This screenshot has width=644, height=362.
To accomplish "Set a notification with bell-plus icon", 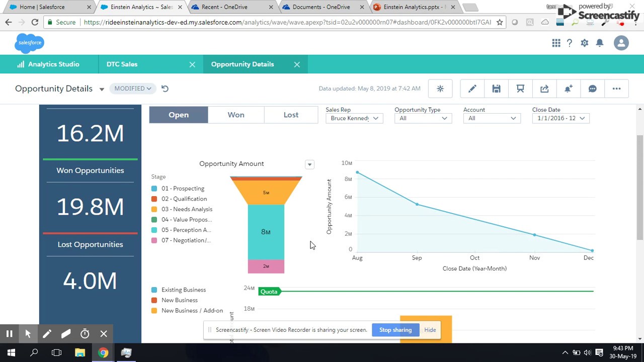I will click(x=569, y=88).
